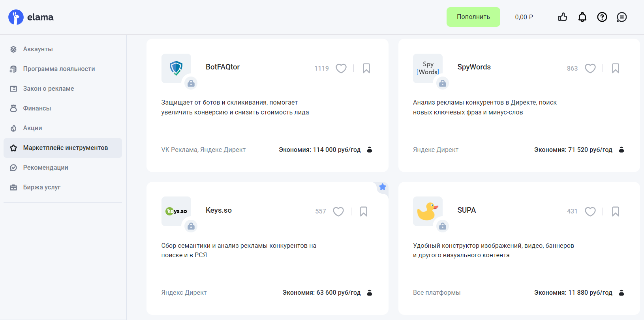Click the Финансы money bag icon in sidebar
This screenshot has width=644, height=320.
pyautogui.click(x=13, y=109)
